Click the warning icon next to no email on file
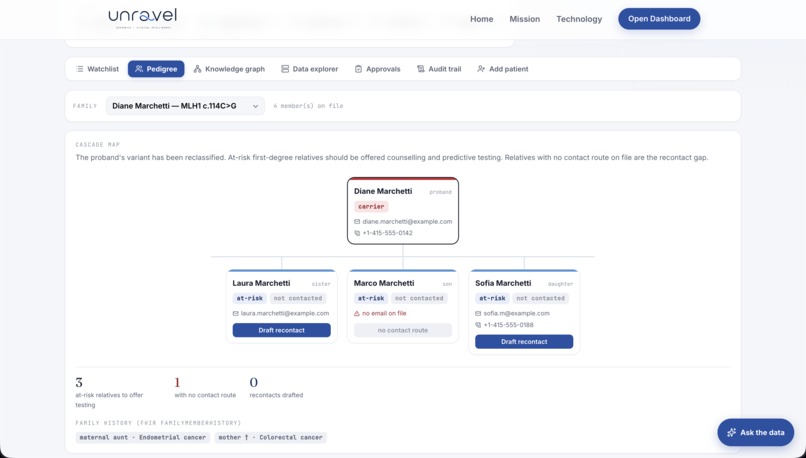The image size is (806, 458). tap(357, 313)
